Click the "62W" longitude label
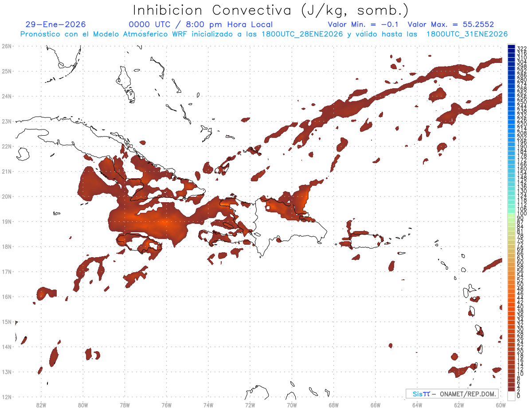The height and width of the screenshot is (411, 532). pyautogui.click(x=459, y=405)
